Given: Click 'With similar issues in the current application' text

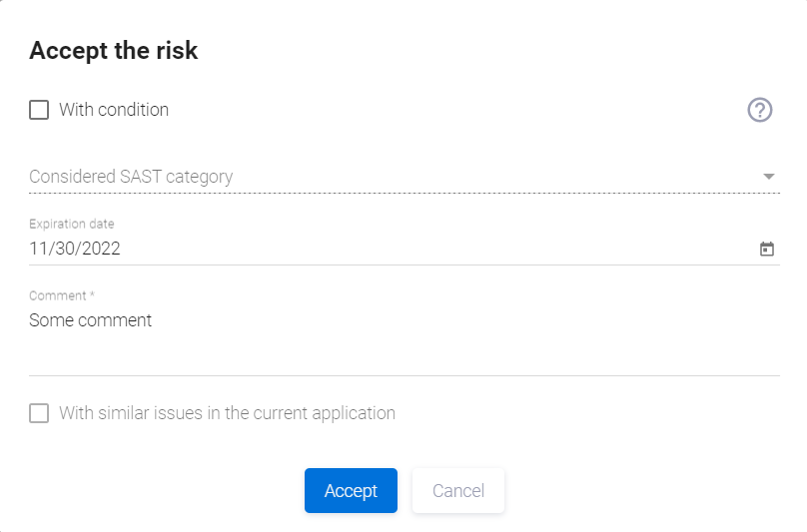Looking at the screenshot, I should coord(227,413).
